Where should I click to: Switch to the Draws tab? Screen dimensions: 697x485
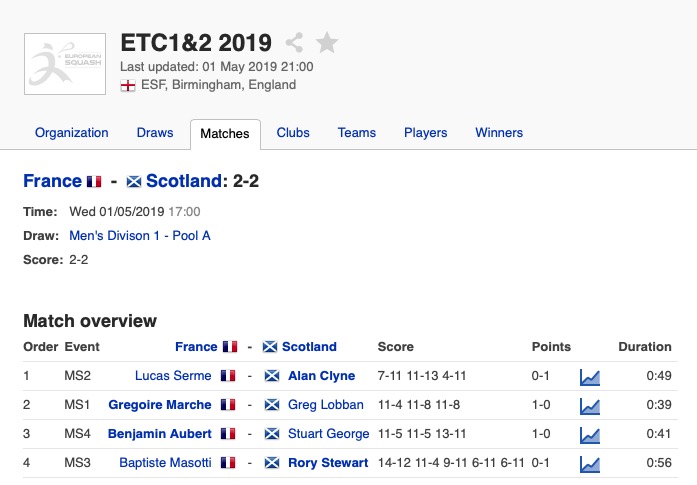155,133
